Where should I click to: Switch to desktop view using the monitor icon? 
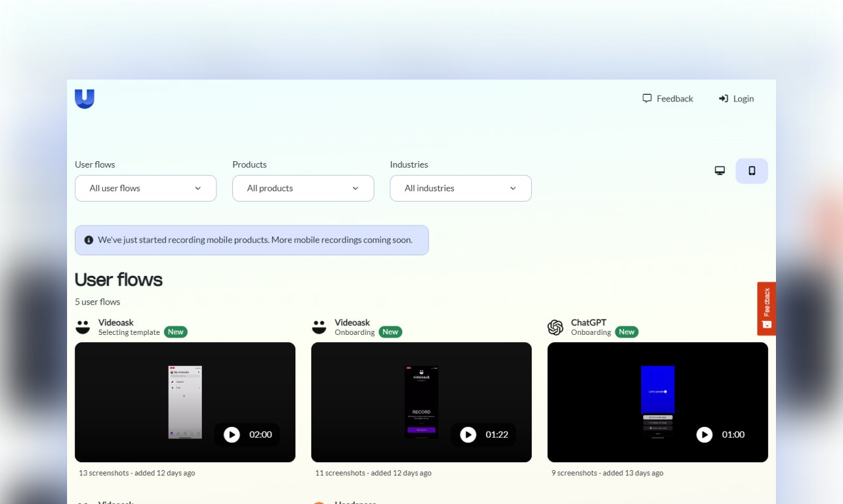(720, 170)
